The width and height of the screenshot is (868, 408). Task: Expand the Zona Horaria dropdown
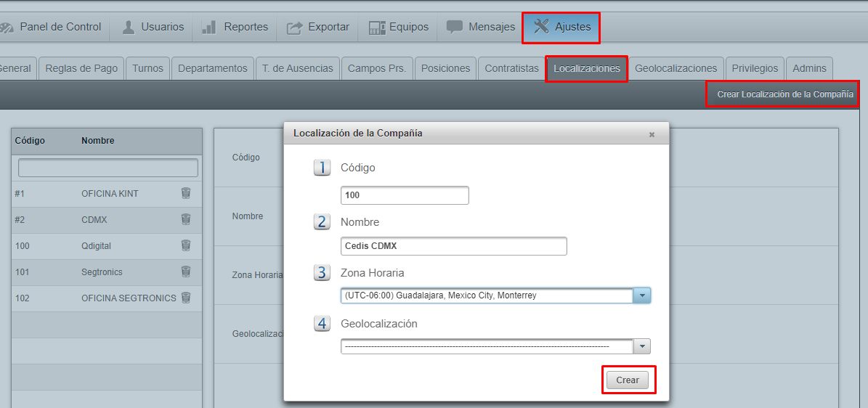(x=641, y=295)
